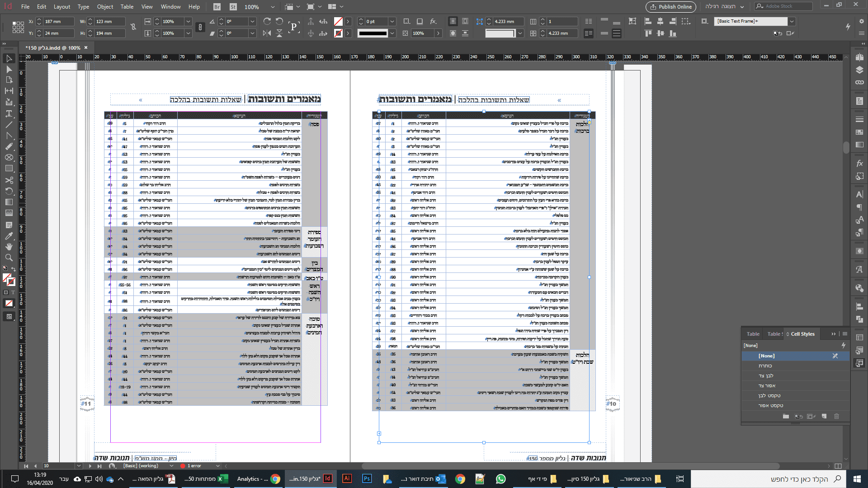Select the Eyedropper tool

[9, 235]
